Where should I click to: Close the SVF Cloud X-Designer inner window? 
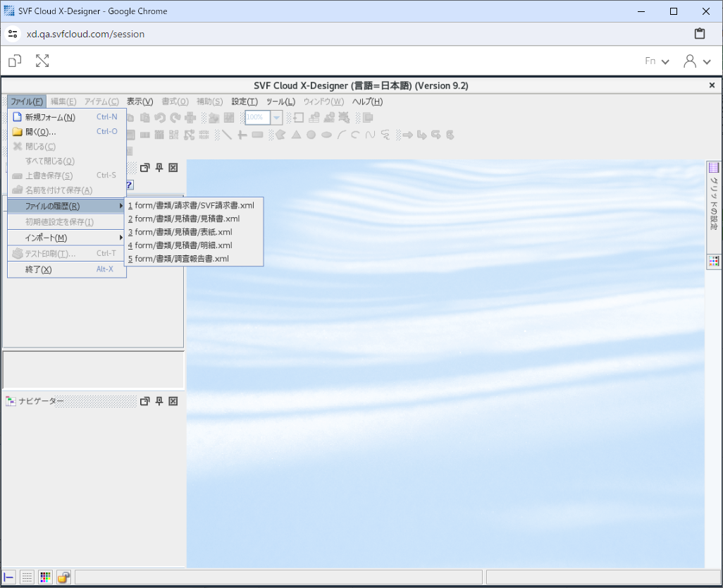[712, 85]
